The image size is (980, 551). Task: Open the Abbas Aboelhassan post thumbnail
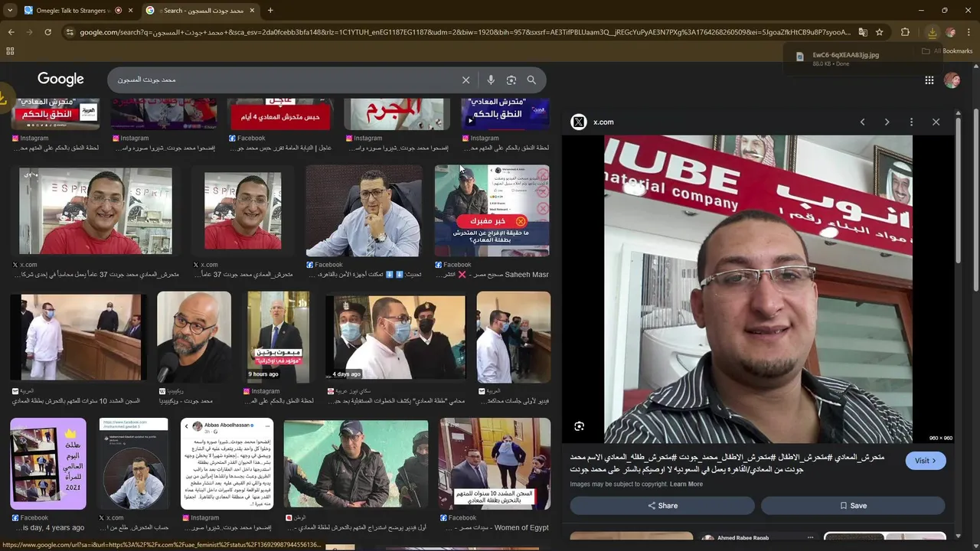(227, 464)
